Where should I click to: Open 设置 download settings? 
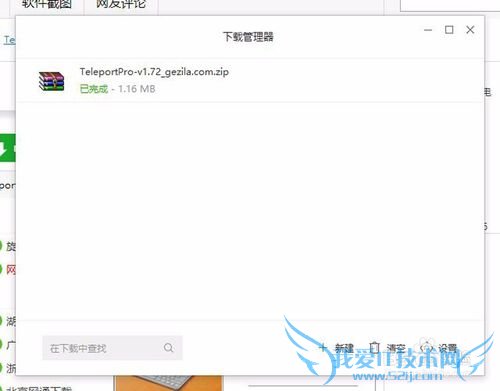coord(438,348)
